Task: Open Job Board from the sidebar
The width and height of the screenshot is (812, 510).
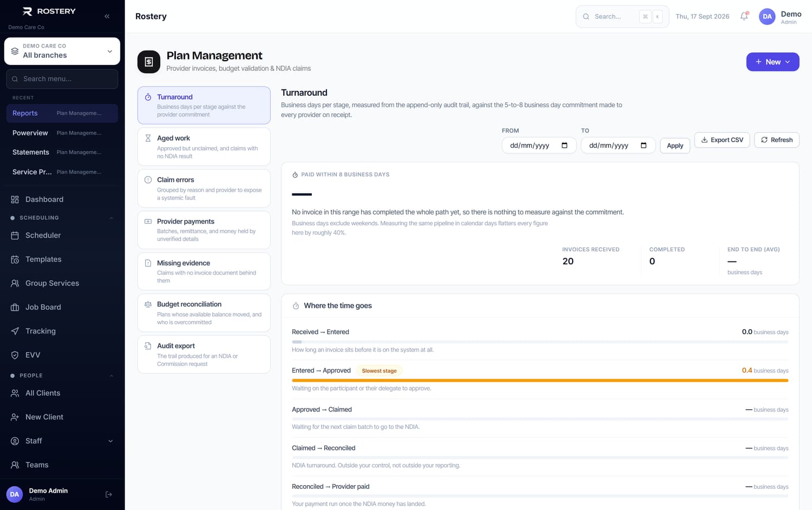Action: (62, 307)
